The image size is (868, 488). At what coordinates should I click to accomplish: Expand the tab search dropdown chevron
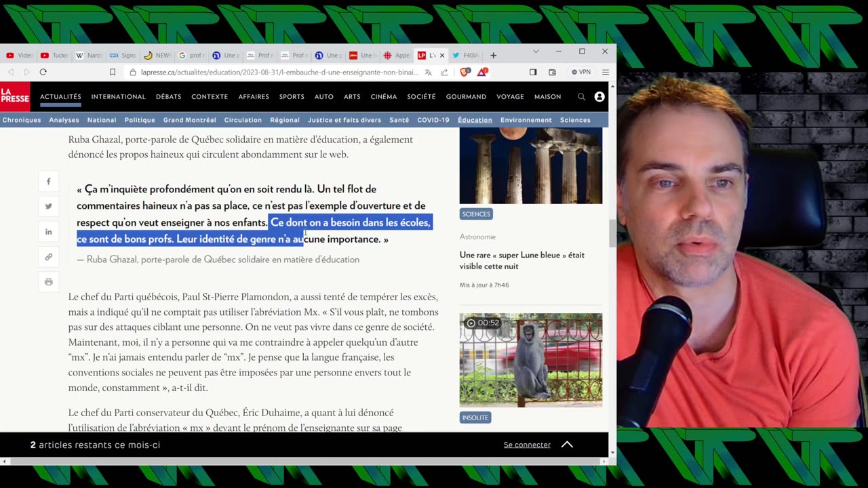point(536,52)
